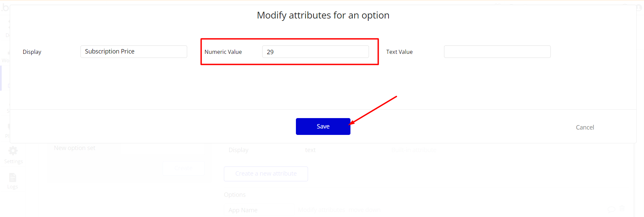
Task: Delete App Name option with trash icon
Action: pyautogui.click(x=622, y=209)
